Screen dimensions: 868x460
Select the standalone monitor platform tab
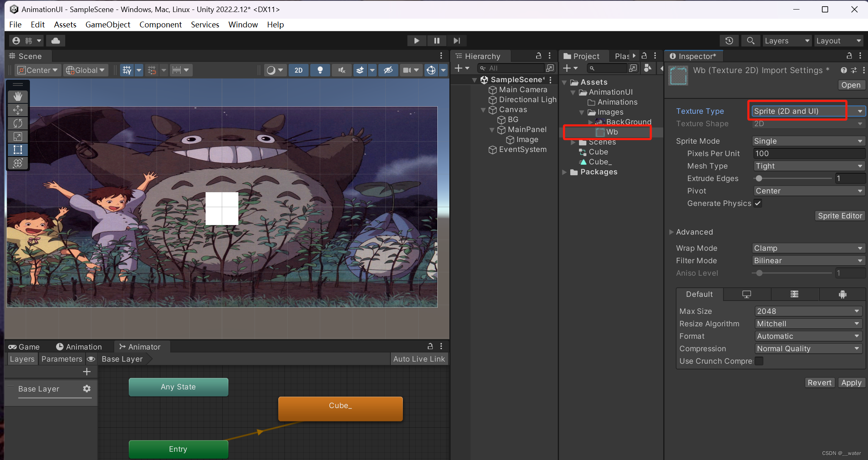pyautogui.click(x=747, y=294)
